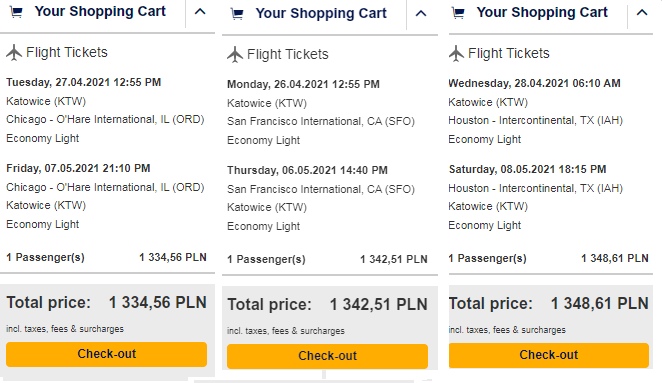Click the cart icon in Houston itinerary panel
Image resolution: width=662 pixels, height=383 pixels.
[458, 13]
